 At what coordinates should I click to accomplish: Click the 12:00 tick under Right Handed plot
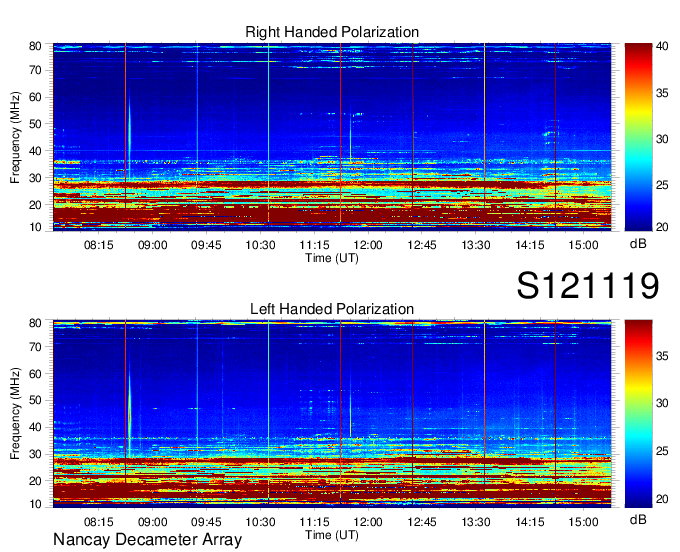368,245
